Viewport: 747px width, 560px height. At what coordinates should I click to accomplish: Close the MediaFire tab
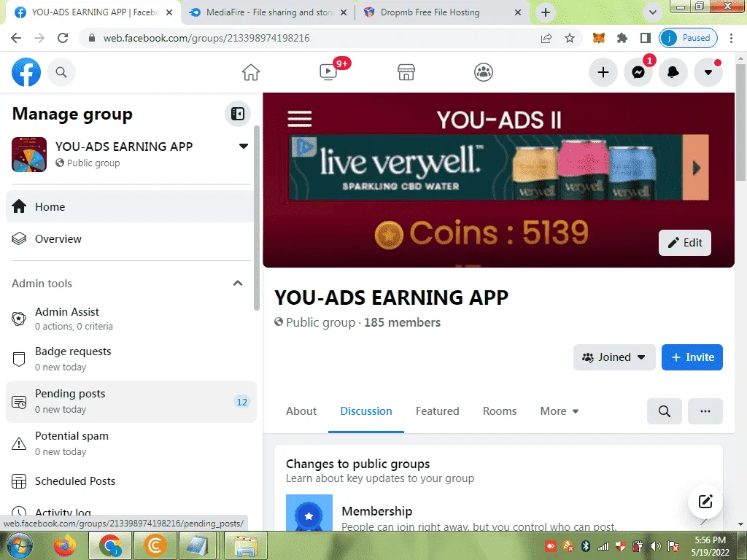pyautogui.click(x=344, y=13)
